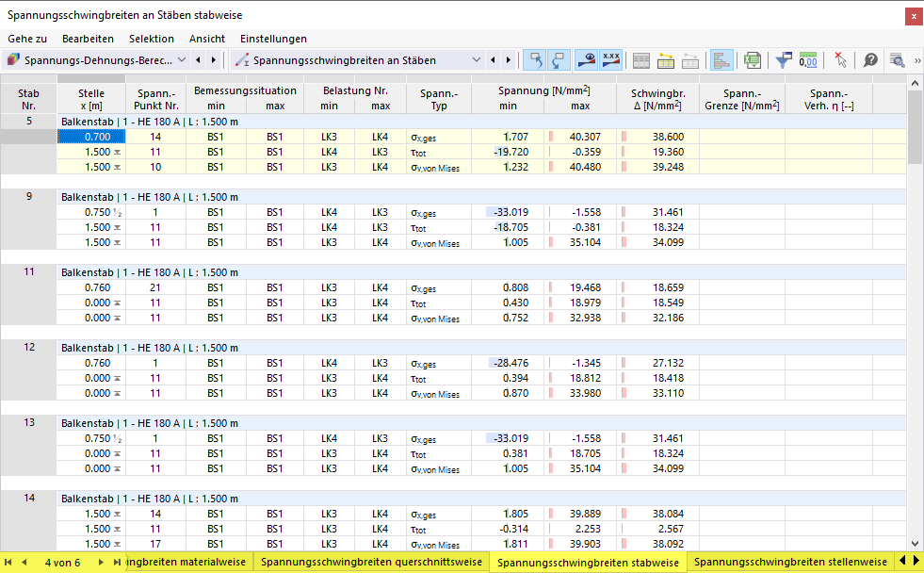Image resolution: width=924 pixels, height=573 pixels.
Task: Click the Excel export icon
Action: tap(752, 60)
